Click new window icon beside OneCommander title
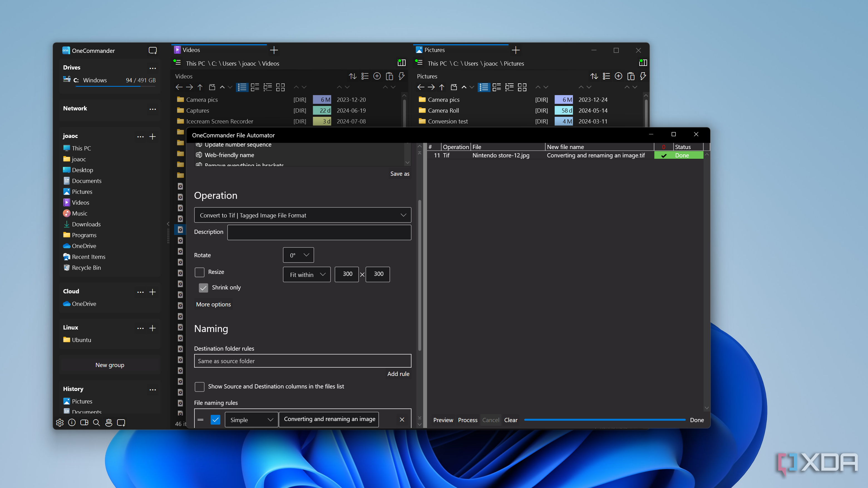The width and height of the screenshot is (868, 488). click(x=153, y=51)
